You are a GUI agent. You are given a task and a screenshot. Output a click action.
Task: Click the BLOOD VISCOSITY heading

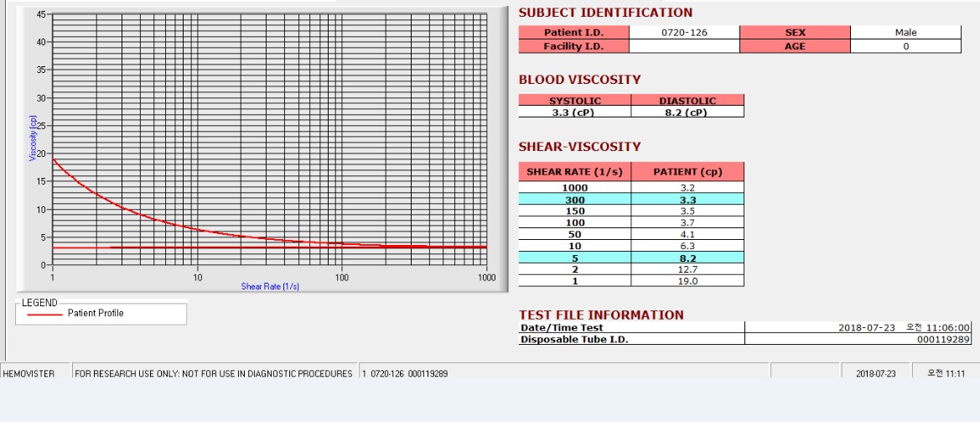[579, 80]
